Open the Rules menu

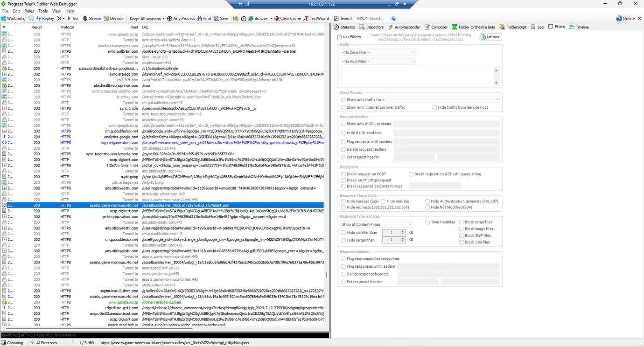[x=29, y=11]
